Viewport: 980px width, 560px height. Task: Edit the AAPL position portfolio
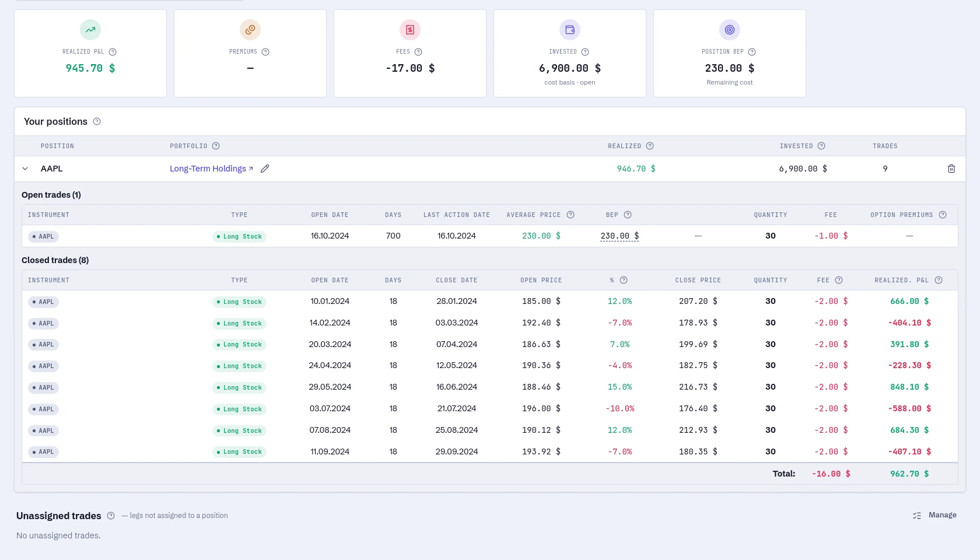265,169
